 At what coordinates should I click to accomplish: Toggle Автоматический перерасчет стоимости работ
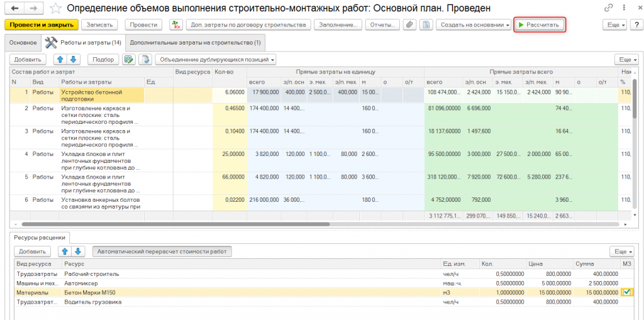[162, 251]
